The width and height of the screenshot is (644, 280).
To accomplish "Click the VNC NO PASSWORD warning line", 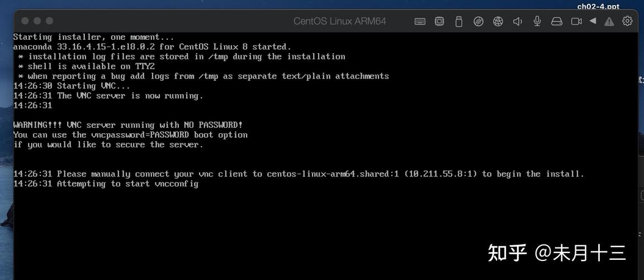I will point(127,125).
